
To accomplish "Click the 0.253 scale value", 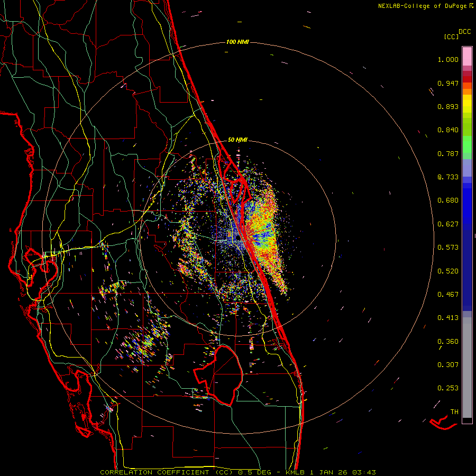I will click(x=448, y=388).
